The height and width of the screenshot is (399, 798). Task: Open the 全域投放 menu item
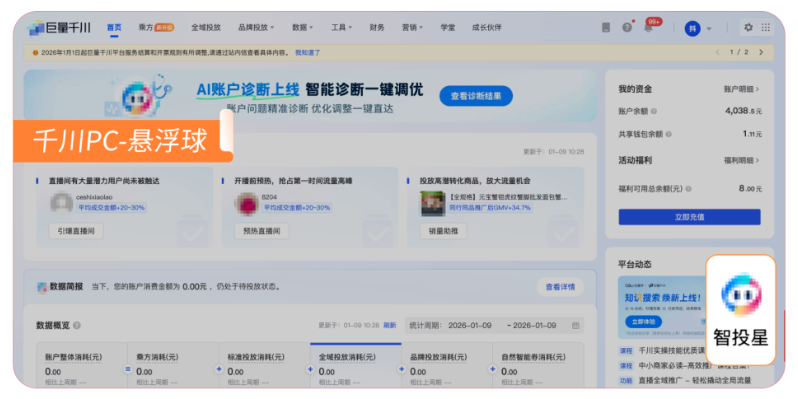pyautogui.click(x=206, y=27)
